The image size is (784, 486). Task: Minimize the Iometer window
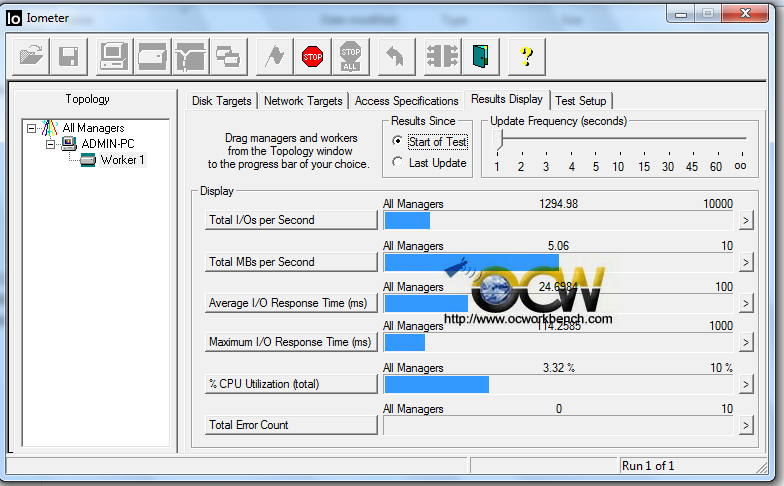click(x=681, y=14)
